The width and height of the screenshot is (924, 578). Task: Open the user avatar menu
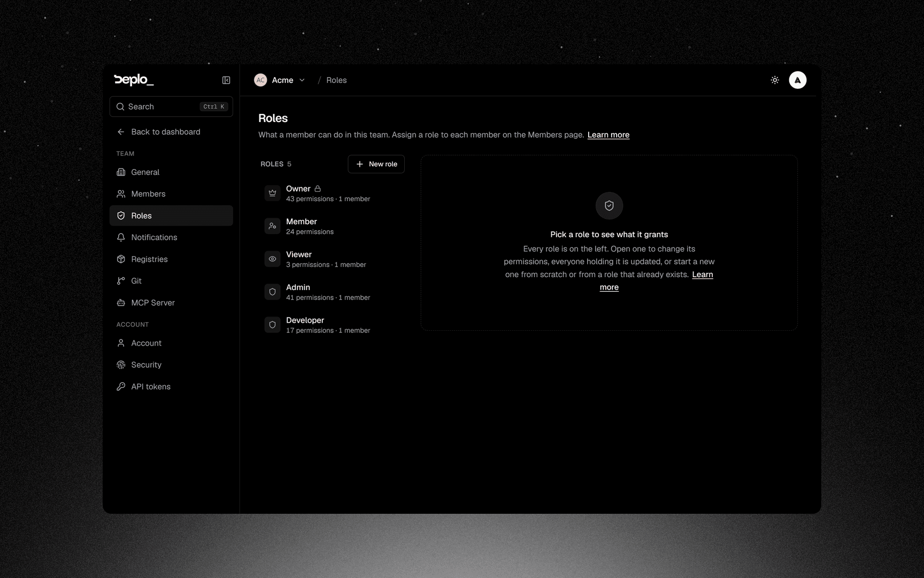click(798, 80)
